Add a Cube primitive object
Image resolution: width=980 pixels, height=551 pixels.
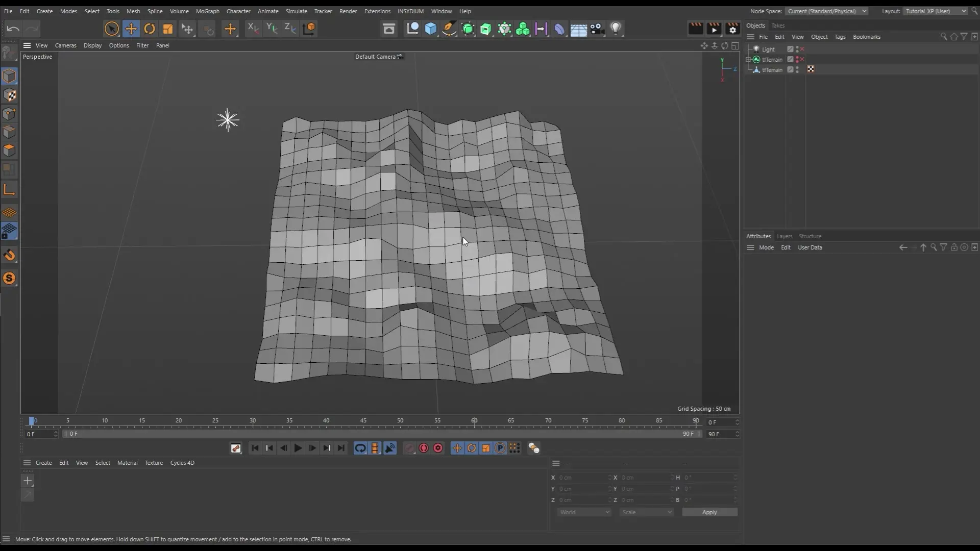point(431,29)
